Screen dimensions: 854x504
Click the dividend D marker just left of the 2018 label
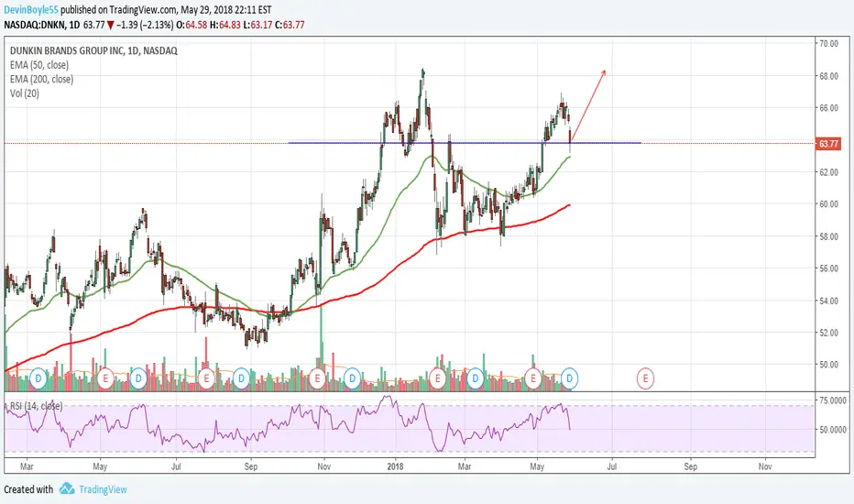pyautogui.click(x=353, y=378)
